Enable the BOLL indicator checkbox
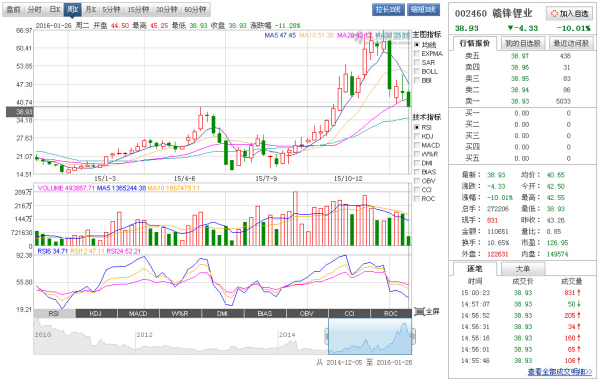Viewport: 600px width, 382px height. (x=417, y=72)
